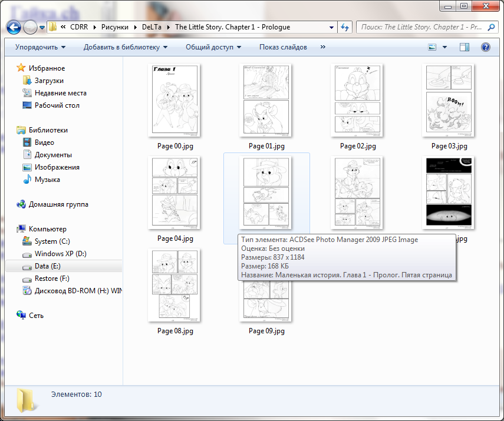This screenshot has height=421, width=504.
Task: Click the large folder icon in details pane
Action: click(25, 400)
